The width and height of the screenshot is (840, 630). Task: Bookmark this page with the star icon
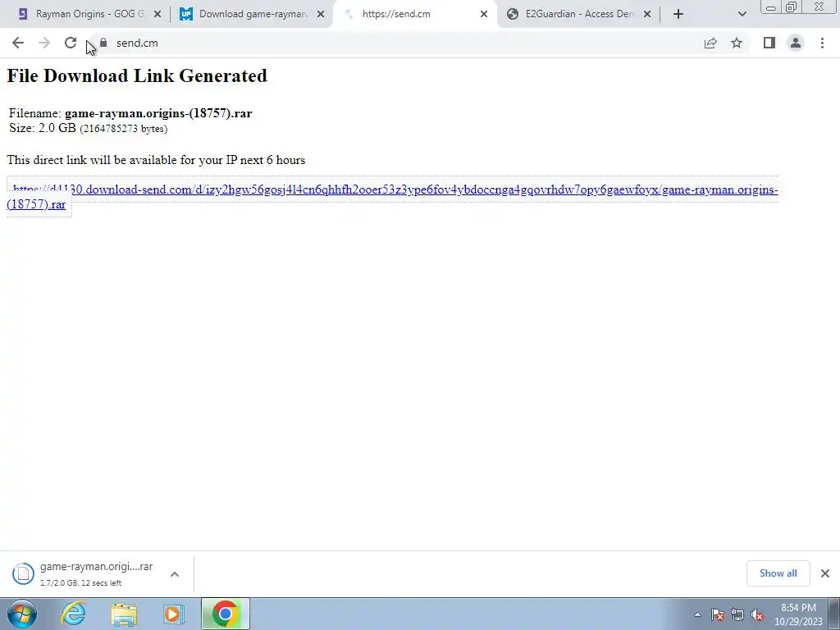pos(737,43)
